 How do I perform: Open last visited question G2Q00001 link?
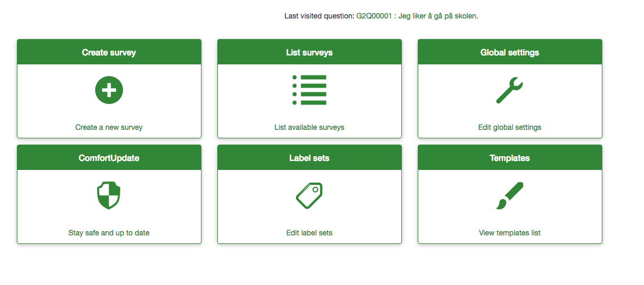pos(417,16)
